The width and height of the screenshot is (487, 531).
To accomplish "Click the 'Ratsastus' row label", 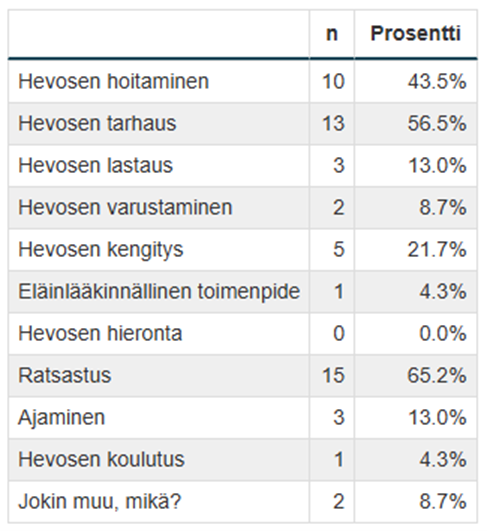I will [x=65, y=376].
